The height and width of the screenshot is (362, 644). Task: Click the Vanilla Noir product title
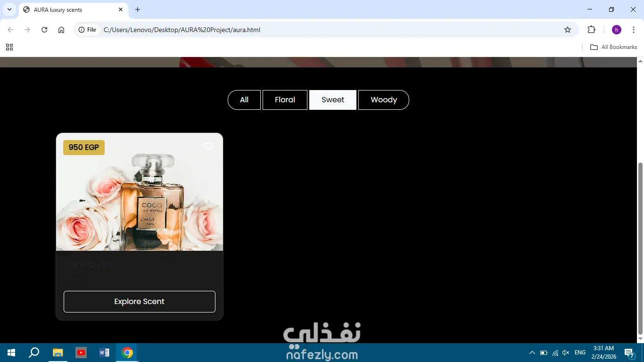click(x=90, y=264)
